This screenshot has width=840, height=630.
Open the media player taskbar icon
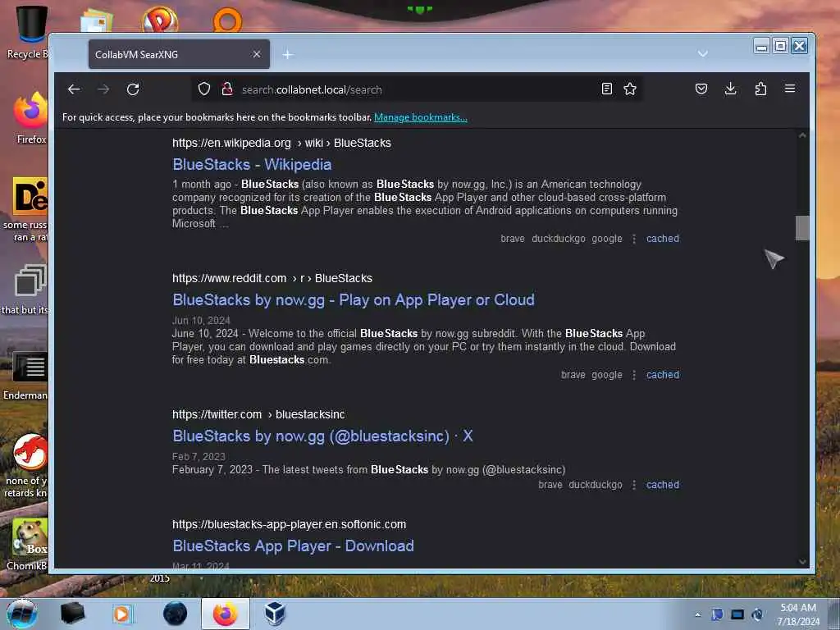pos(123,614)
